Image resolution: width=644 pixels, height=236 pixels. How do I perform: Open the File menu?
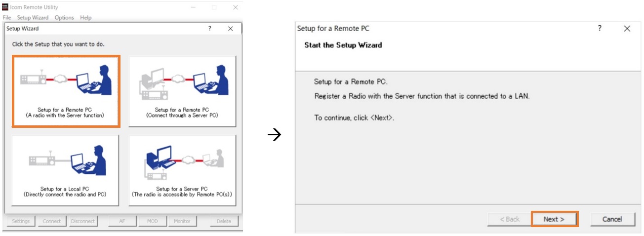coord(7,18)
